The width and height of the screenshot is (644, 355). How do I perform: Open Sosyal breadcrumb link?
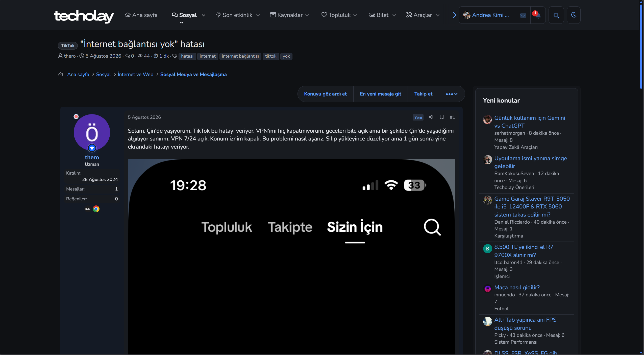click(x=103, y=75)
